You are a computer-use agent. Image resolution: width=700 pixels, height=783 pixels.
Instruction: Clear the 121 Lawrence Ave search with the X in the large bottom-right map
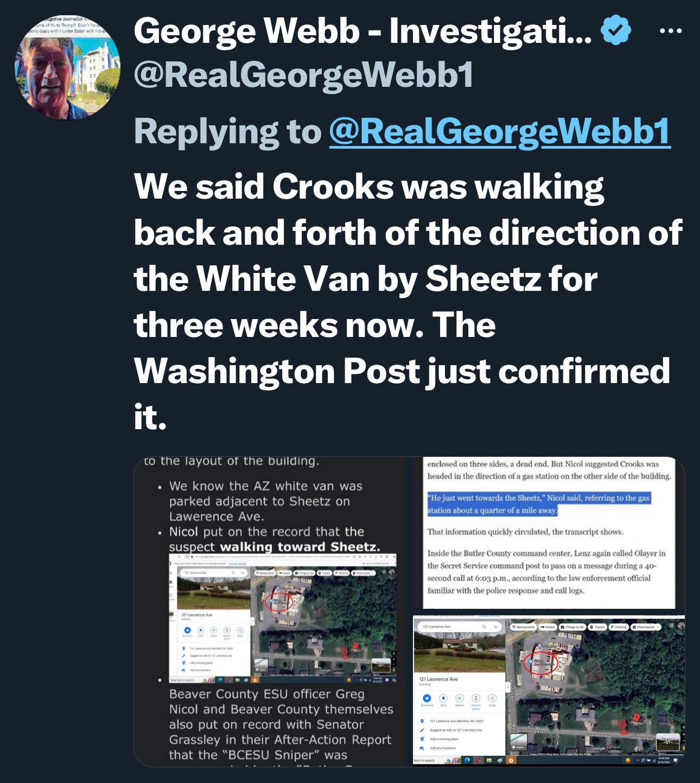point(495,627)
